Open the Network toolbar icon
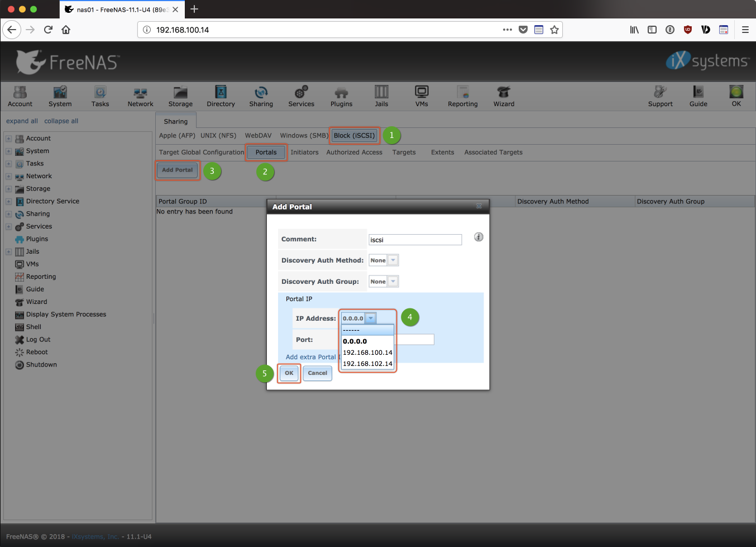This screenshot has width=756, height=547. pos(140,96)
